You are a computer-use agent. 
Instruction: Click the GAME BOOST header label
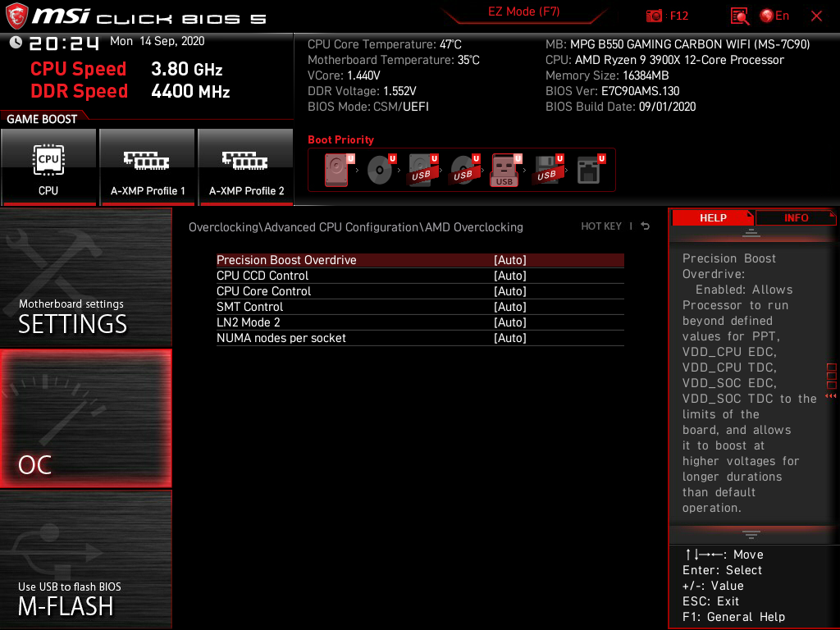coord(42,119)
